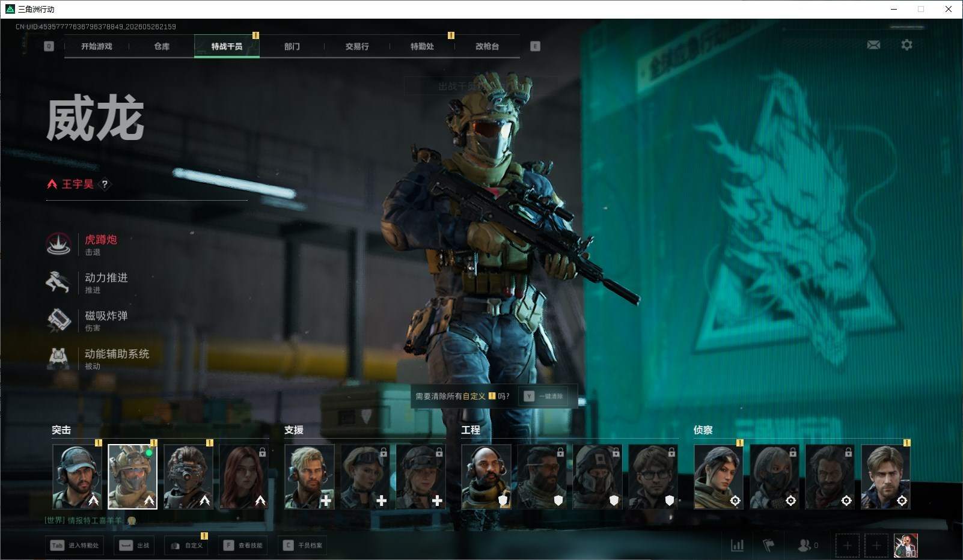The image size is (963, 560).
Task: Select the 突击 operator with night-vision goggles
Action: (x=188, y=476)
